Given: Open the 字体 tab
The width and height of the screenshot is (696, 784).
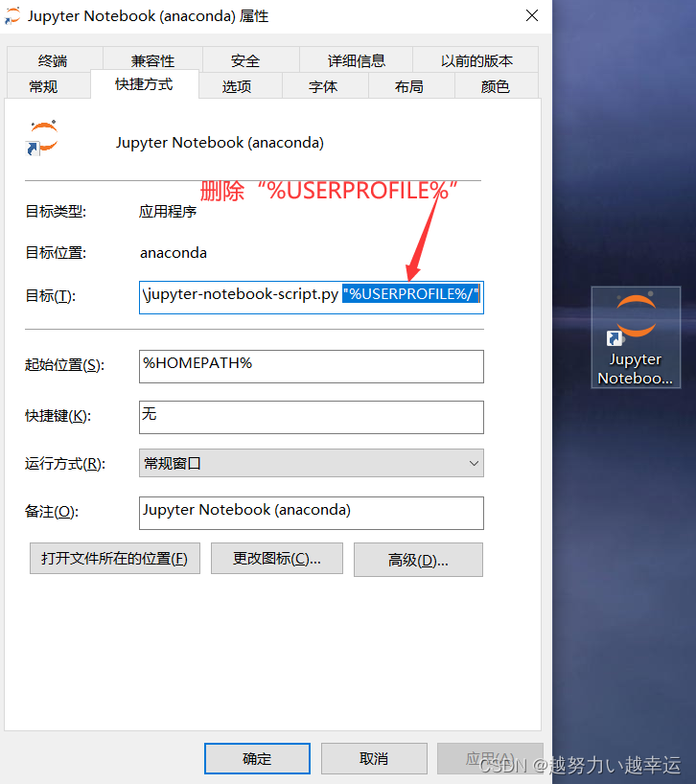Looking at the screenshot, I should [326, 86].
